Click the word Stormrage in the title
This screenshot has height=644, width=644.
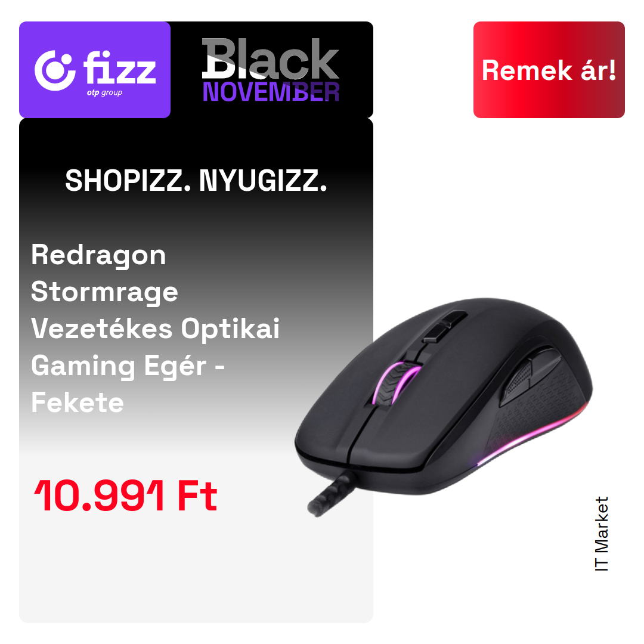(x=105, y=292)
